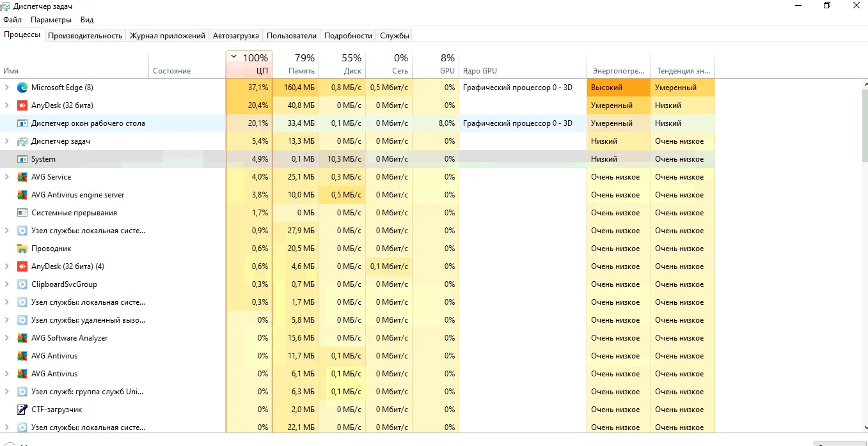Select the Системные прерывания process icon
The width and height of the screenshot is (868, 446).
(22, 213)
